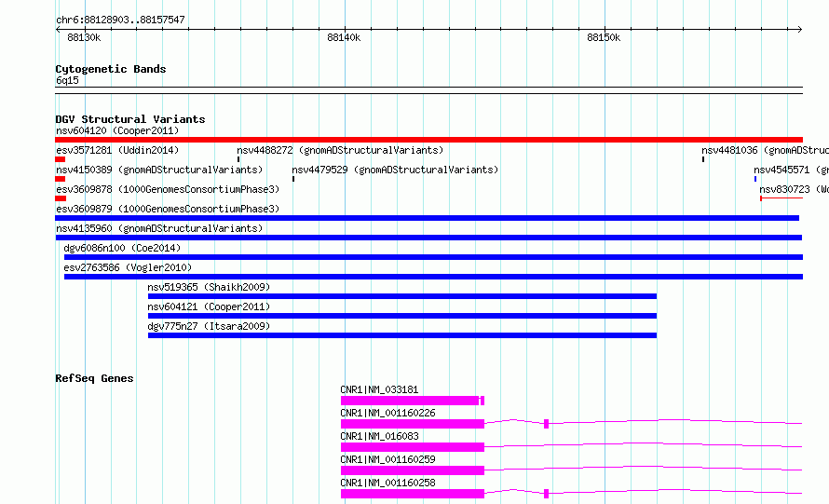This screenshot has width=829, height=504.
Task: Click the tiny black nsv4488272 variant marker
Action: [238, 159]
